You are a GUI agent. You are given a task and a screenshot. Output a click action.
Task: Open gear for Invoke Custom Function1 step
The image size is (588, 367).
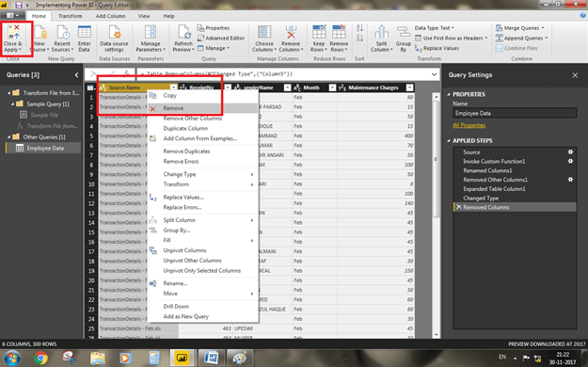click(570, 161)
